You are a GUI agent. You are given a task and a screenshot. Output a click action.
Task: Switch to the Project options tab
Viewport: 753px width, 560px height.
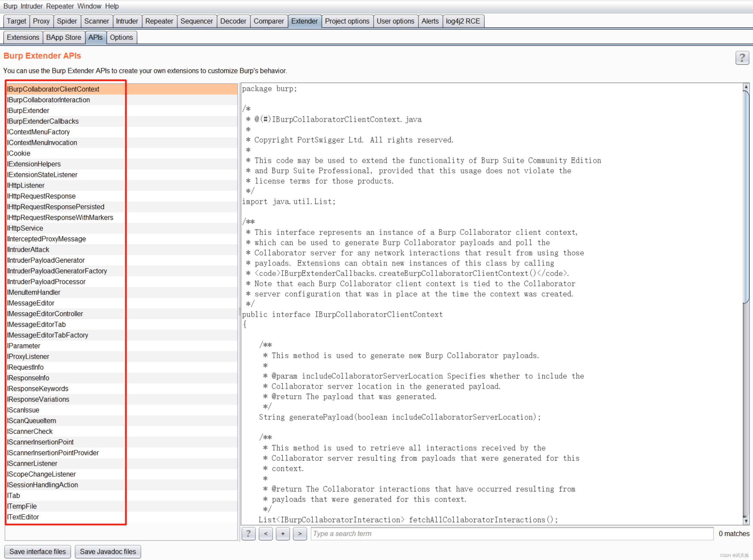tap(347, 21)
